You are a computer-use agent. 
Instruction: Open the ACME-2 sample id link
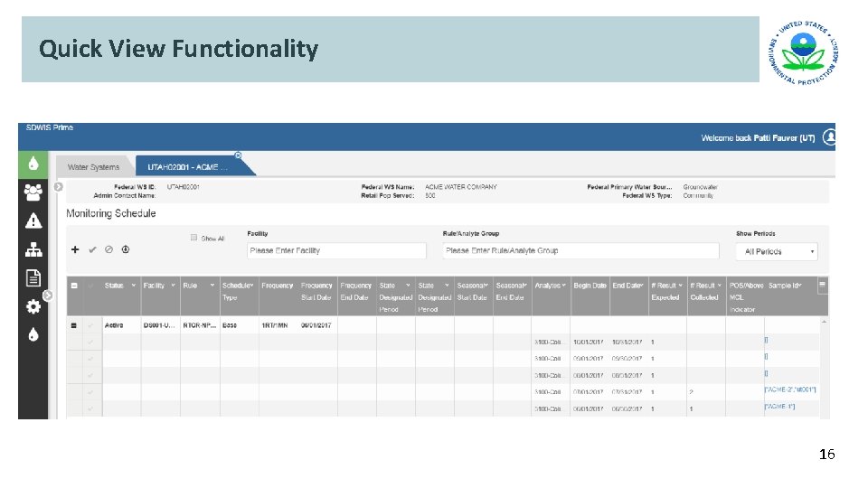(x=790, y=389)
